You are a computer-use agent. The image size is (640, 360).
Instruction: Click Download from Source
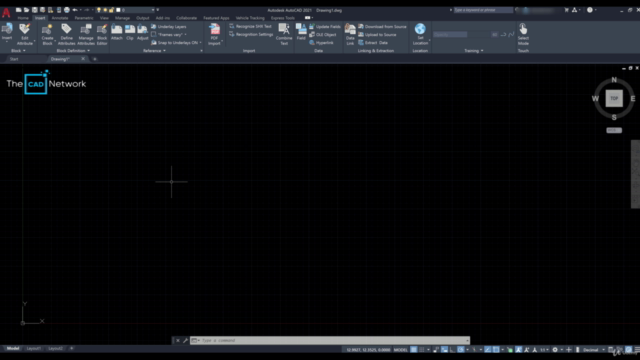click(382, 27)
